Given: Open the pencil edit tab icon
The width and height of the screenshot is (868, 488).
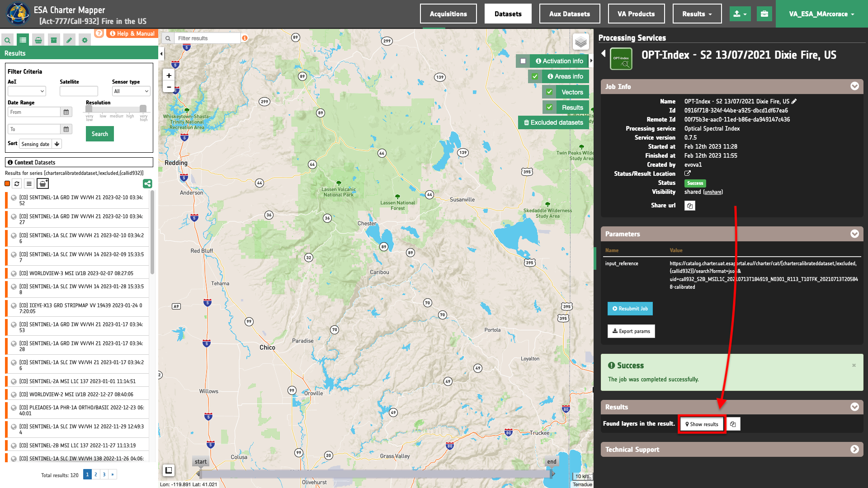Looking at the screenshot, I should [x=69, y=40].
